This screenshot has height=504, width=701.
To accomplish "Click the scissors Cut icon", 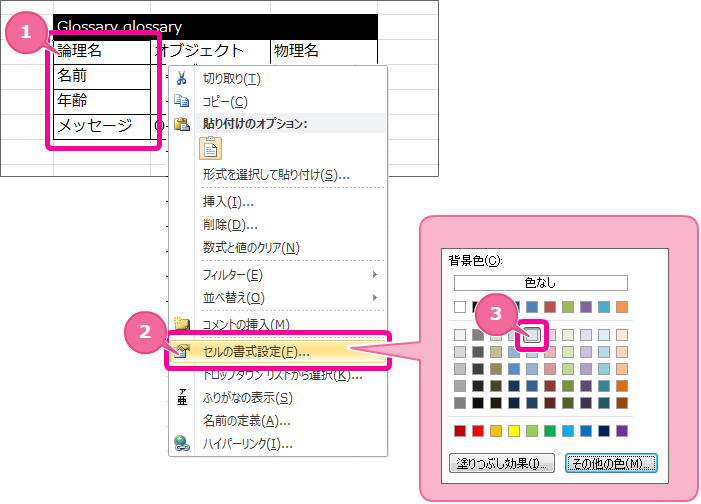I will [182, 78].
